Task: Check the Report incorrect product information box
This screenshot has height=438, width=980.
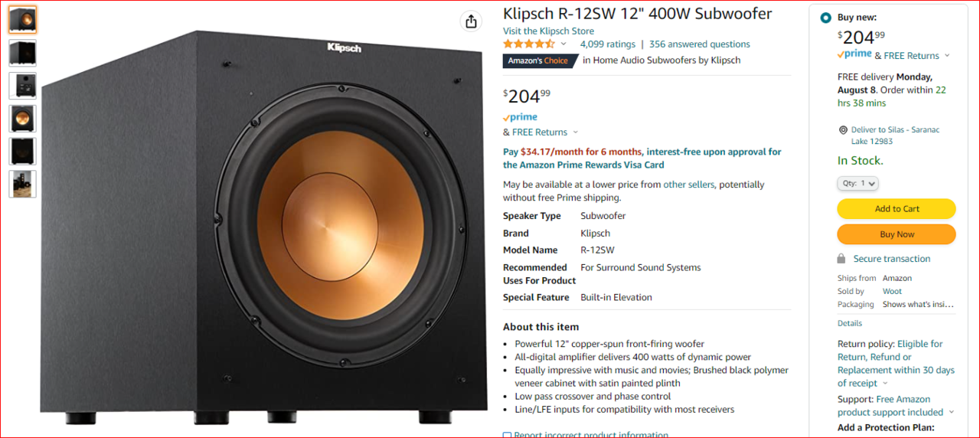Action: (x=507, y=435)
